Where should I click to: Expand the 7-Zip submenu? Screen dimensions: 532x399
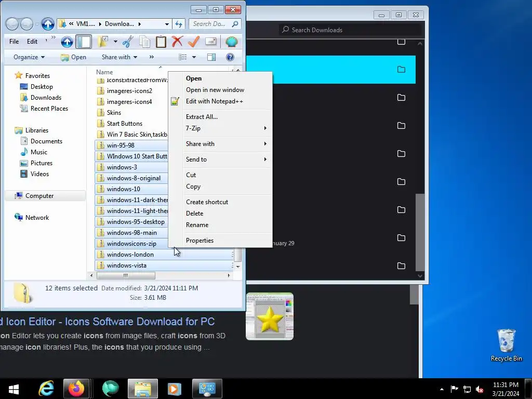(220, 128)
